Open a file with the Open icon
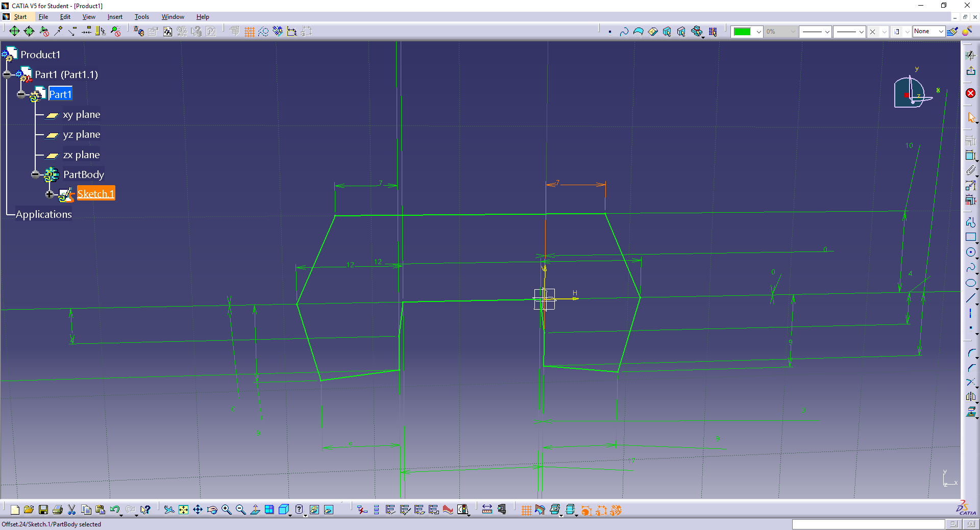The height and width of the screenshot is (530, 980). pyautogui.click(x=29, y=510)
